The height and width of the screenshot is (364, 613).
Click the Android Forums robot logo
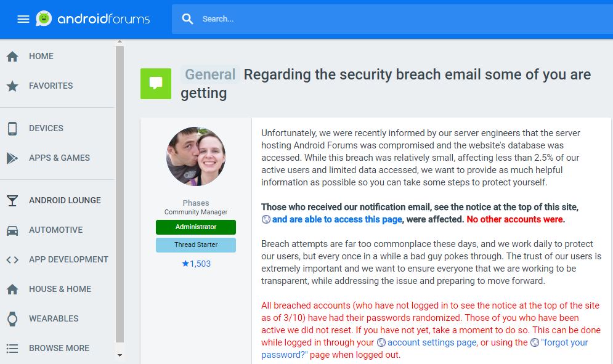tap(43, 19)
